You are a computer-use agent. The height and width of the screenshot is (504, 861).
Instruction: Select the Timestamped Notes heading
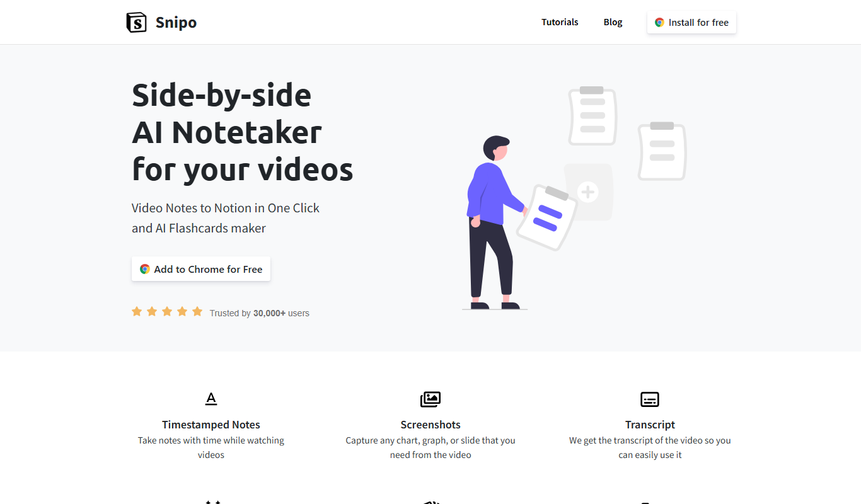[211, 425]
